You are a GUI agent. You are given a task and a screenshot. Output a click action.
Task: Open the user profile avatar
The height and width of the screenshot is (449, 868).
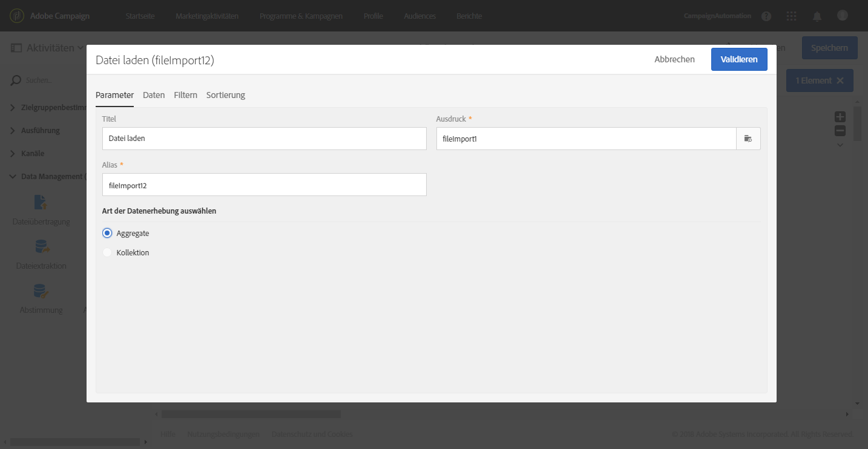843,16
